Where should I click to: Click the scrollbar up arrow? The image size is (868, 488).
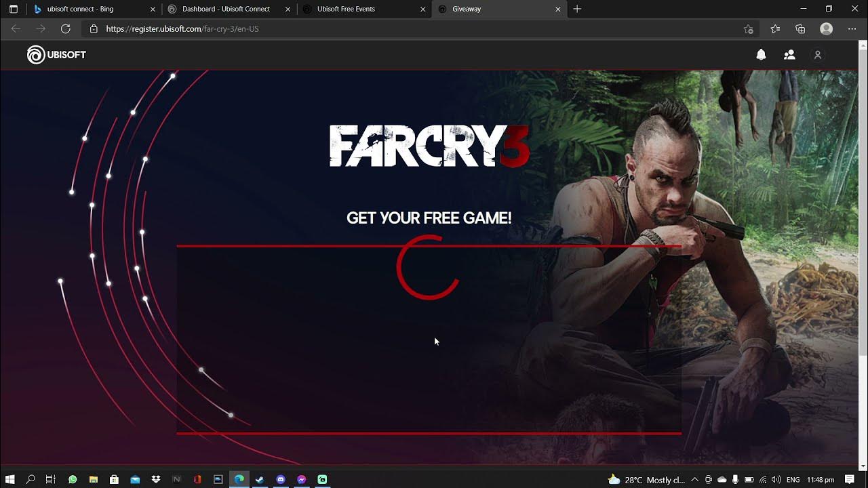[x=863, y=45]
